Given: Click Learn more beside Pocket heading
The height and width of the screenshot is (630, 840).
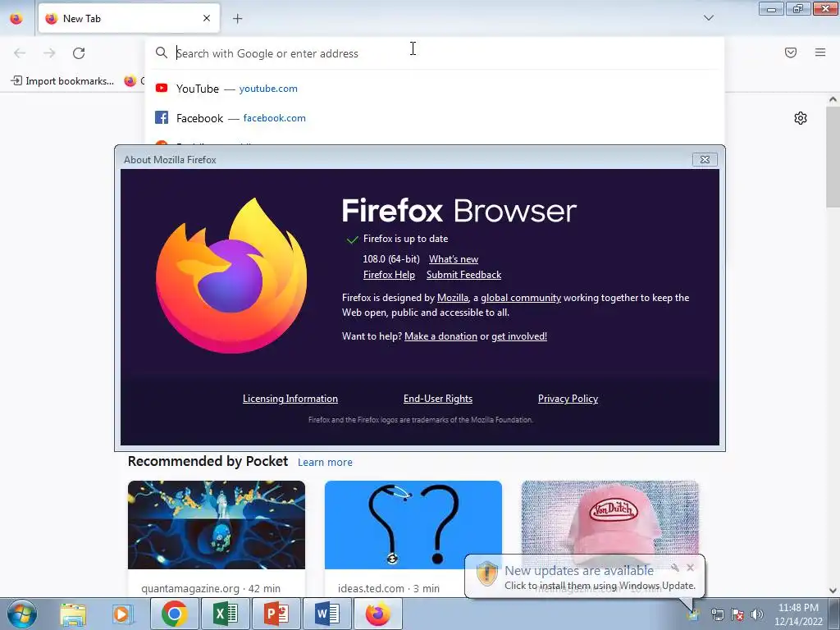Looking at the screenshot, I should click(325, 463).
